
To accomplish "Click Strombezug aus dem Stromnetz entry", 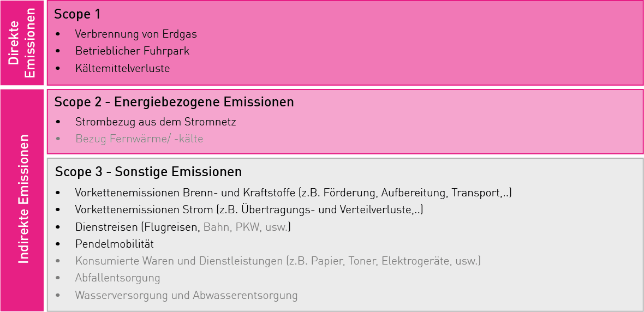I will click(x=156, y=122).
